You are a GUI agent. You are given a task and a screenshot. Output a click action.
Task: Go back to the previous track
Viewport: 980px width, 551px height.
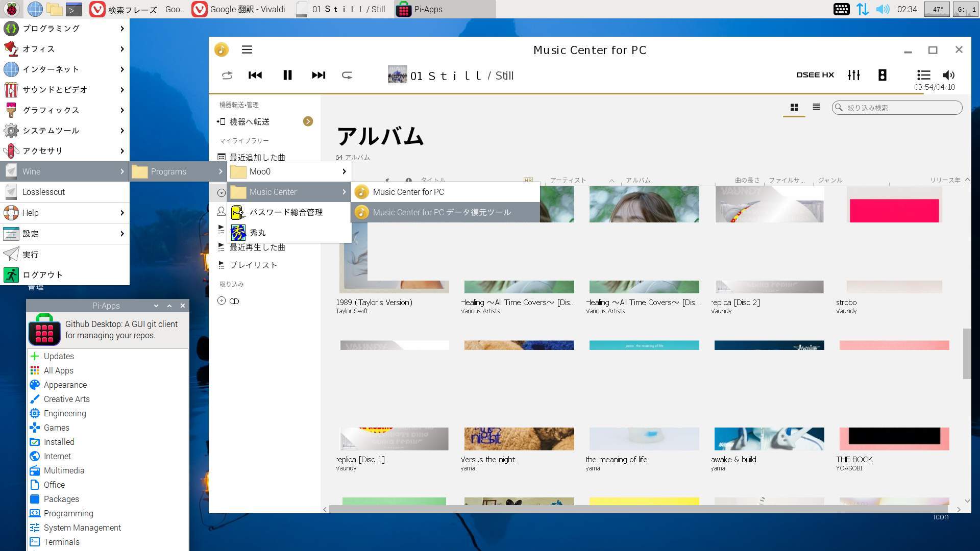click(x=255, y=76)
